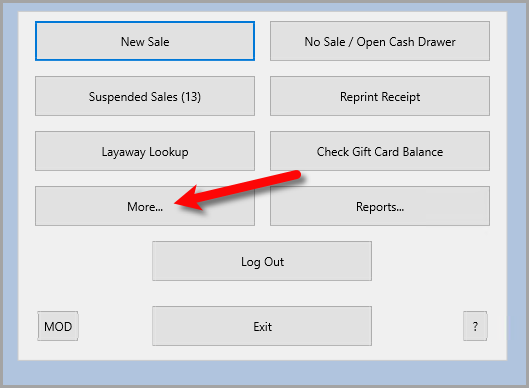Close the menu with the Exit button
The height and width of the screenshot is (388, 529).
point(262,326)
